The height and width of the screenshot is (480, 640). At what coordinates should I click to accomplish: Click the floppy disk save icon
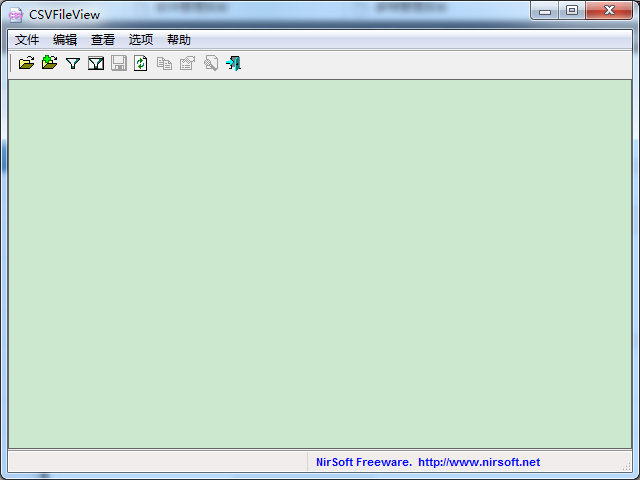[119, 63]
